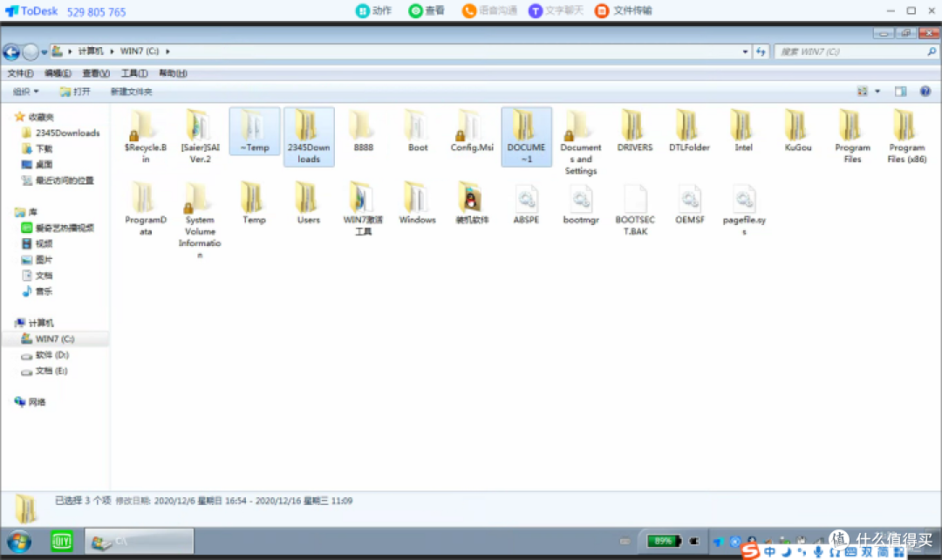Expand address bar history dropdown

pyautogui.click(x=745, y=51)
